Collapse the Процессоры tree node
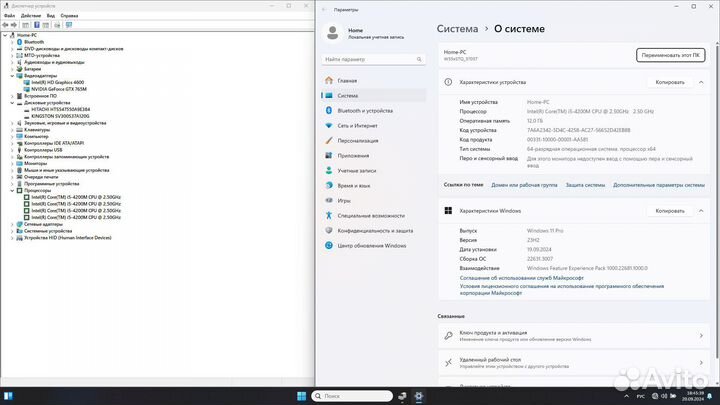 (x=12, y=190)
